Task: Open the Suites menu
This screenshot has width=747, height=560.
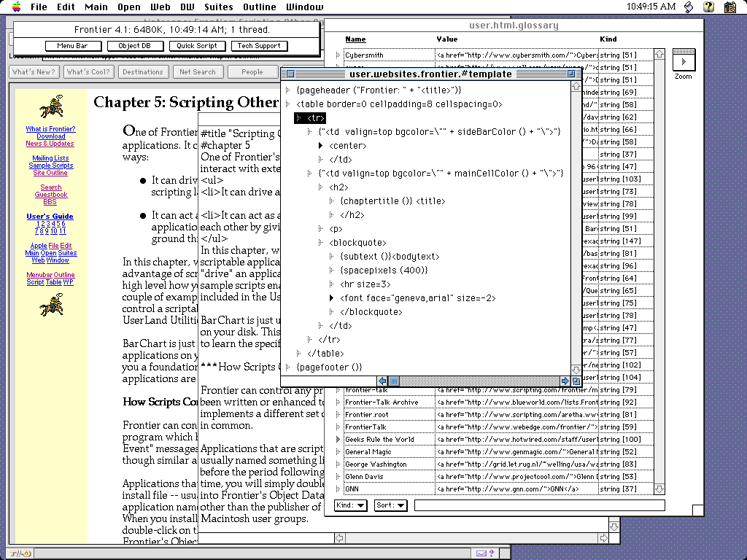Action: [218, 7]
